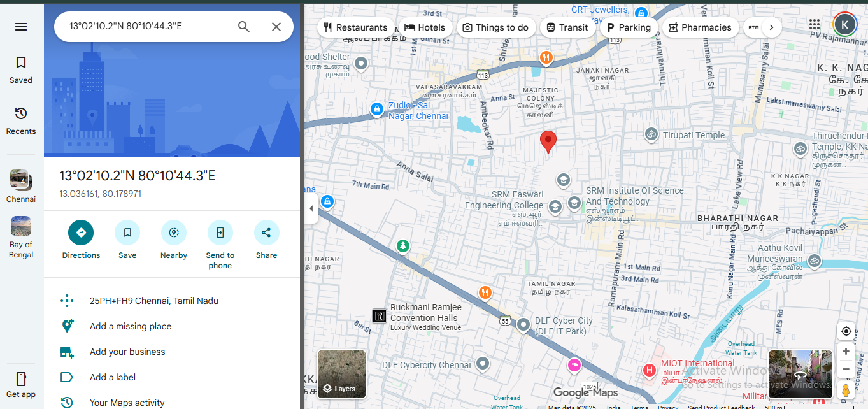Click Ruckmani Ramjee Convention Halls marker
This screenshot has height=409, width=868.
click(380, 316)
